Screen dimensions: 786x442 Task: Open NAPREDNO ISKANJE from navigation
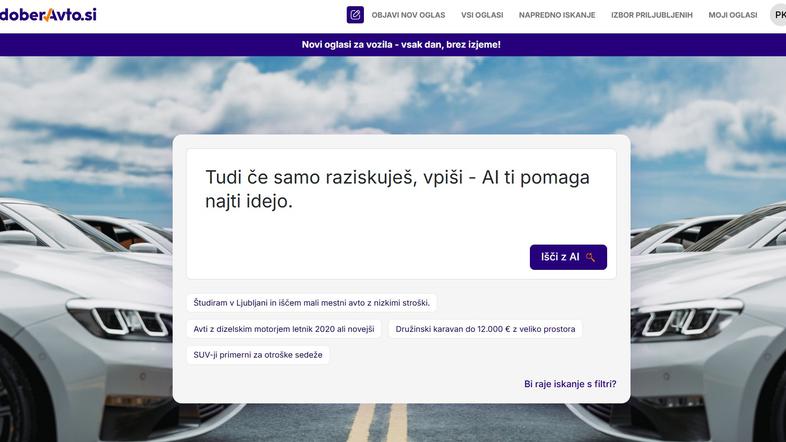pyautogui.click(x=557, y=15)
